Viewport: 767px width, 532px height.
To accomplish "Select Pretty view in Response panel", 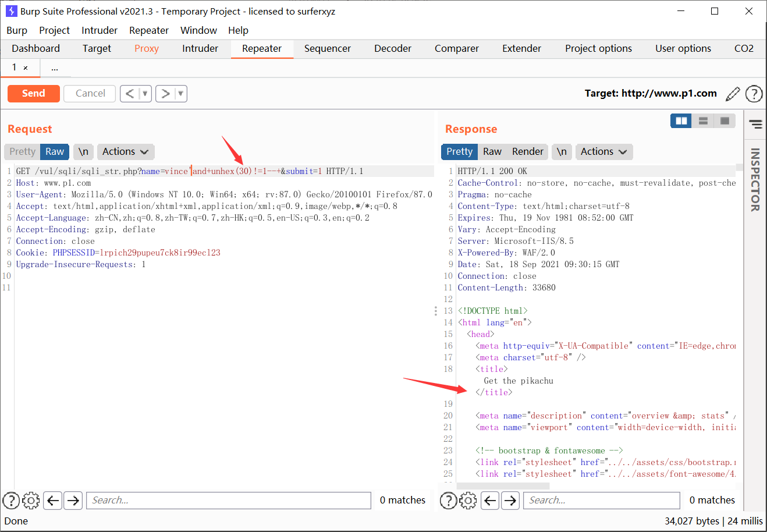I will tap(459, 151).
